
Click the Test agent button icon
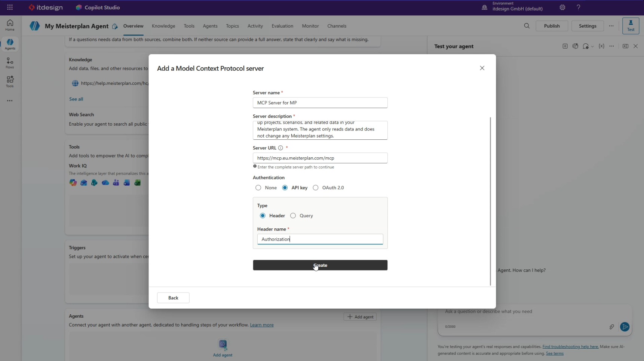pos(631,26)
